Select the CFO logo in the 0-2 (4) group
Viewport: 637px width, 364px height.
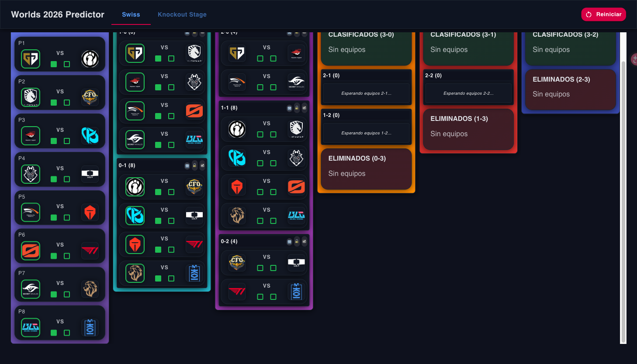(x=237, y=262)
